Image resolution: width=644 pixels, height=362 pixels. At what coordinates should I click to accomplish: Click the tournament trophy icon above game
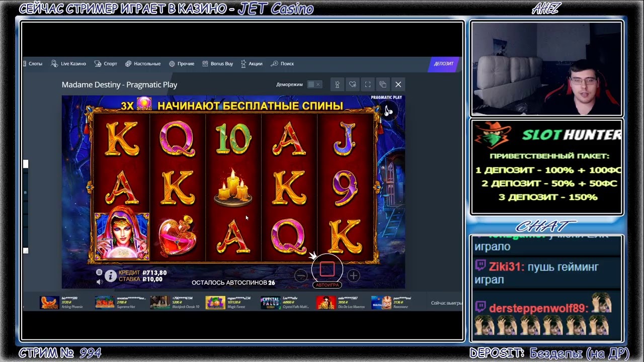pos(337,84)
